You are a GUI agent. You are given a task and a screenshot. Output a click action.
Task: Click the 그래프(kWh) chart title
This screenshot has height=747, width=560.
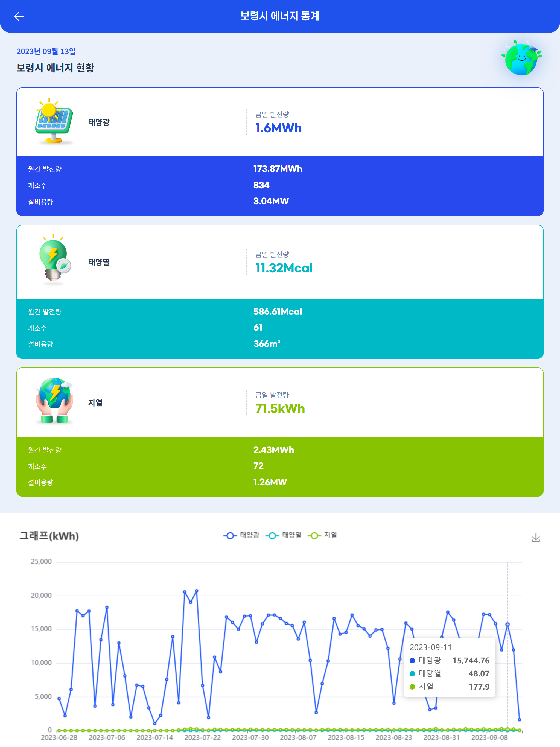[x=49, y=536]
